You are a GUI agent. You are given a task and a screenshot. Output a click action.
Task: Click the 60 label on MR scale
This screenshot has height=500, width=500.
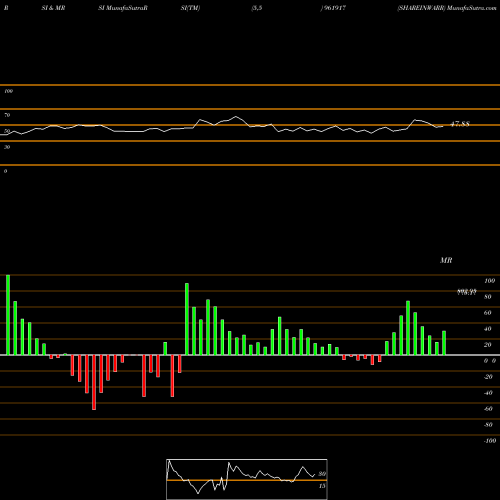pos(488,313)
